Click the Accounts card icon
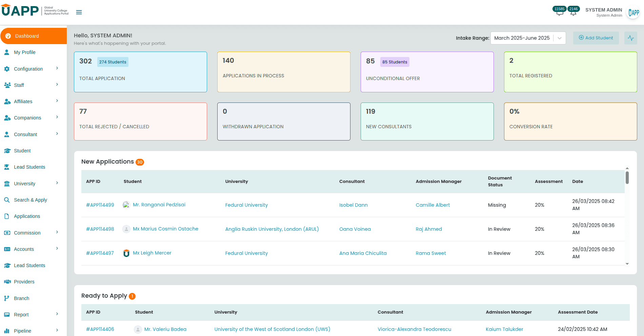The image size is (644, 336). [7, 249]
